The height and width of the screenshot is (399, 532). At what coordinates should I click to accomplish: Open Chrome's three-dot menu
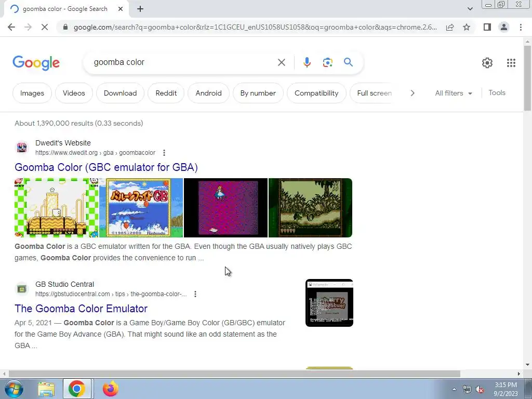click(521, 27)
